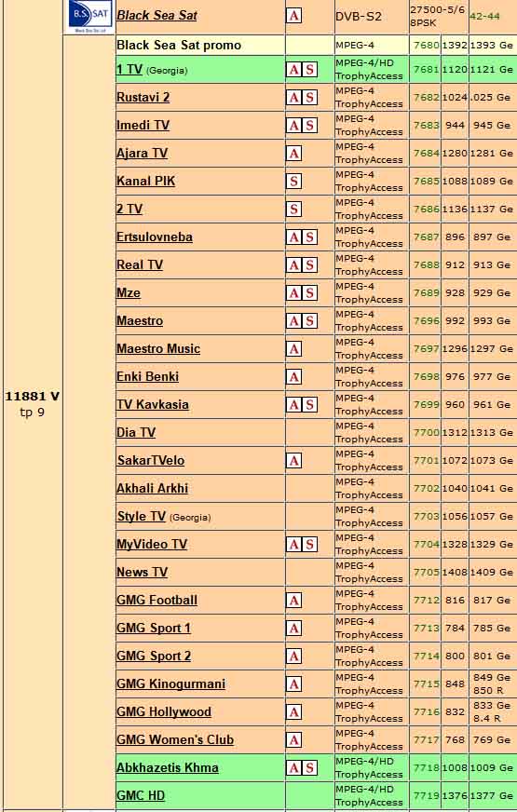517x812 pixels.
Task: Click the S icon for Abkhazetis Khma
Action: pyautogui.click(x=310, y=768)
